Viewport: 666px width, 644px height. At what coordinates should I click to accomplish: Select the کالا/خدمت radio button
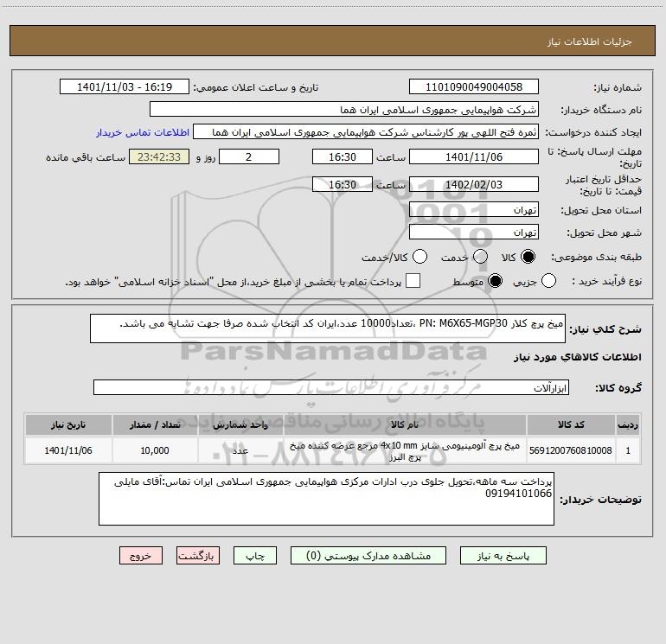tap(419, 257)
